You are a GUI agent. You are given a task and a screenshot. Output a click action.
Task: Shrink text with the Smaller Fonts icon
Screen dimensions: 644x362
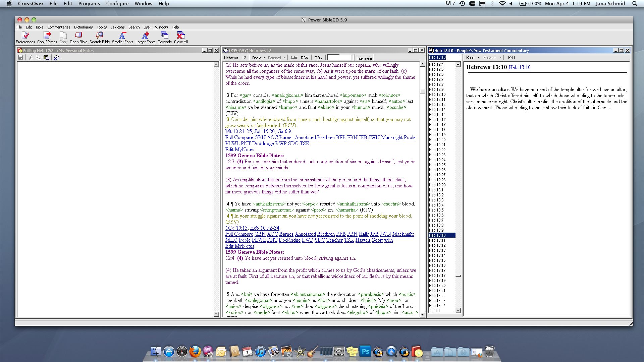click(x=122, y=37)
